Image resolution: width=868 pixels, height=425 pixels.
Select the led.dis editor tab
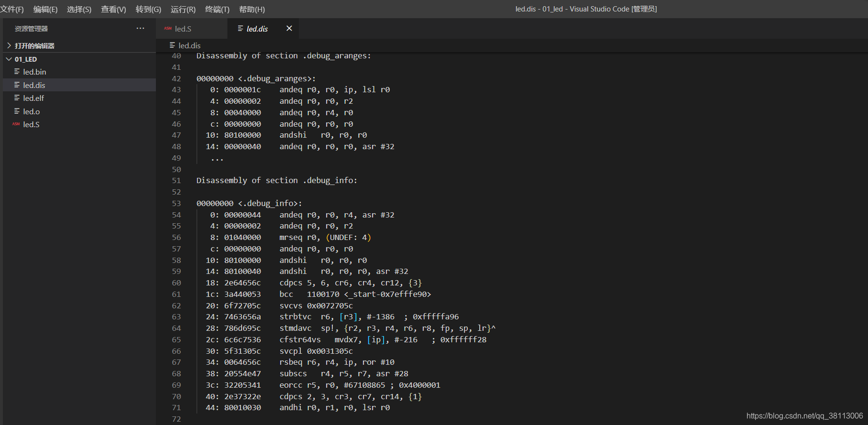(x=264, y=29)
